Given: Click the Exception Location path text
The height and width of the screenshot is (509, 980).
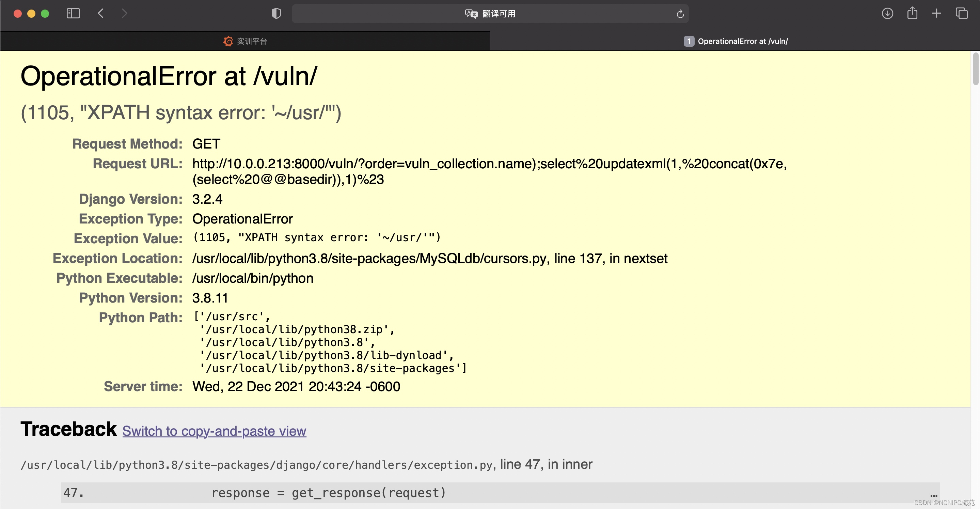Looking at the screenshot, I should pos(430,259).
